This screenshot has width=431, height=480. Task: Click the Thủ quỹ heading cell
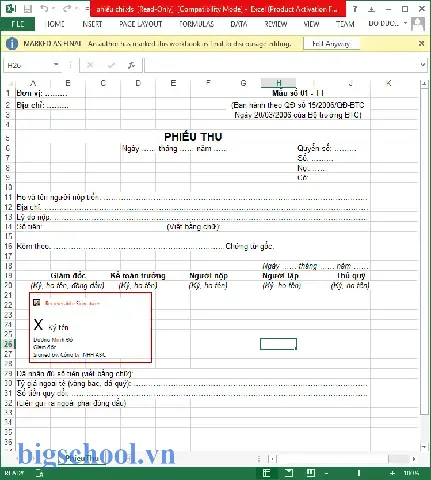351,276
